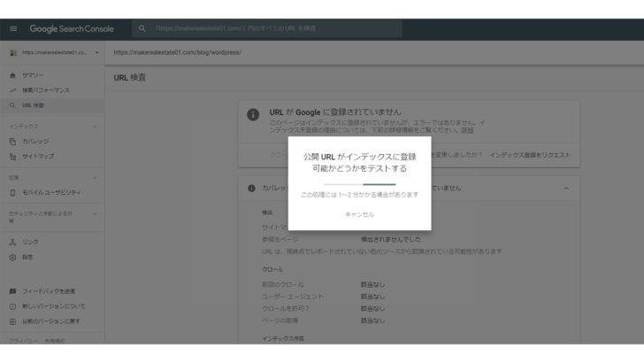Click the ページの取得 row label
Screen dimensions: 644x363
[280, 321]
